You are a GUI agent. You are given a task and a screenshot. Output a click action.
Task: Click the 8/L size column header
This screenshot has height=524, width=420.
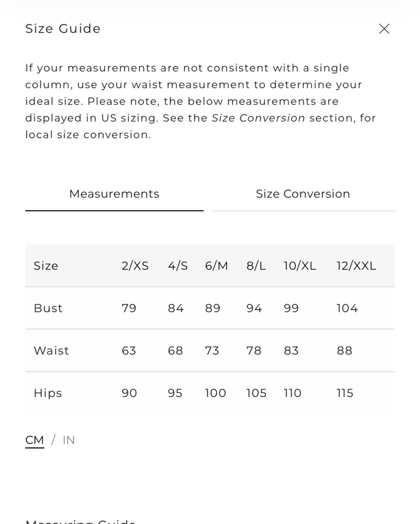256,266
